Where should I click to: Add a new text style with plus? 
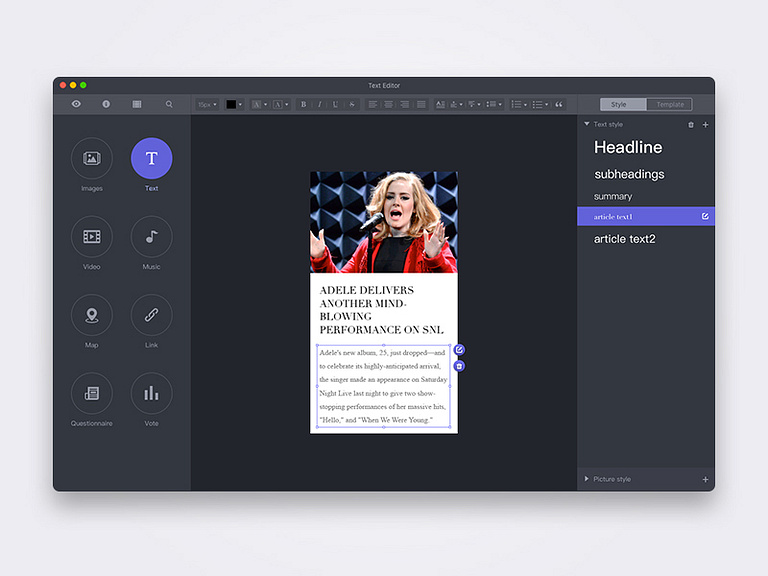pyautogui.click(x=705, y=125)
